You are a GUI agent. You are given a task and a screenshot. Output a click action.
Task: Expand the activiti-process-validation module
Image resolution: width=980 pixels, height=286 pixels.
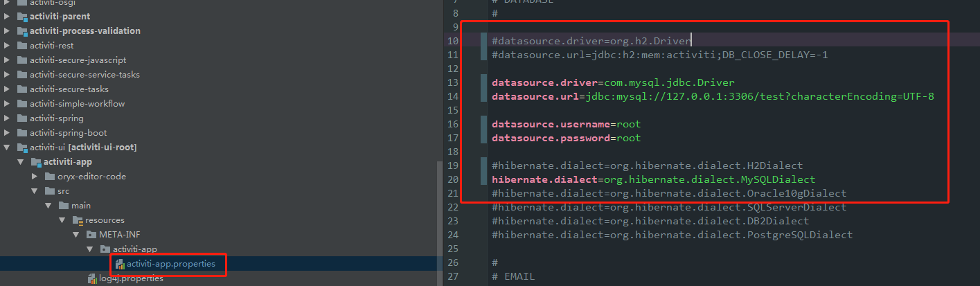point(7,31)
